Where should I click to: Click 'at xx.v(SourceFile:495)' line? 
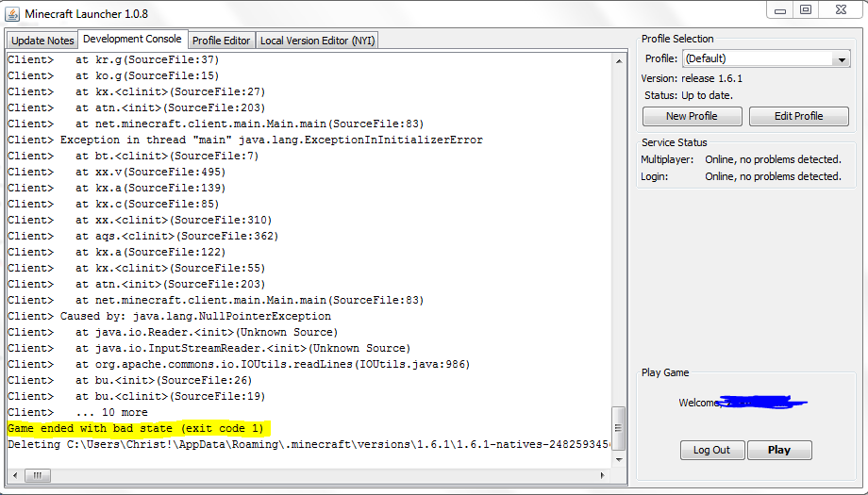click(x=116, y=172)
